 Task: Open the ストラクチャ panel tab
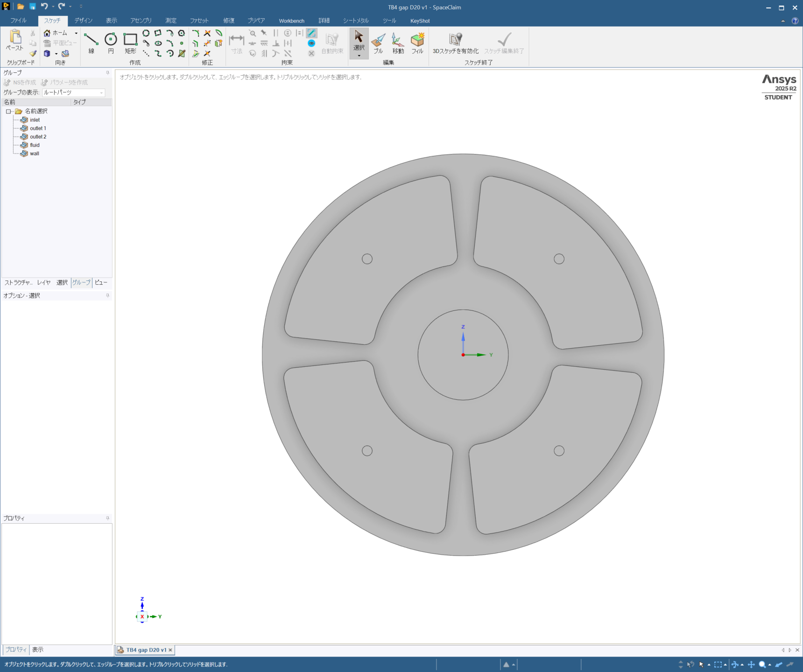click(x=18, y=283)
